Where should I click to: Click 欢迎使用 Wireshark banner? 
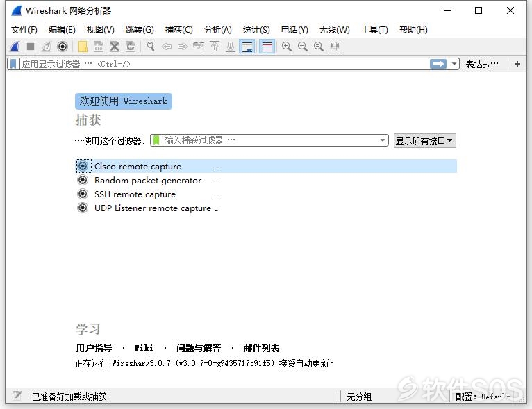[x=124, y=101]
